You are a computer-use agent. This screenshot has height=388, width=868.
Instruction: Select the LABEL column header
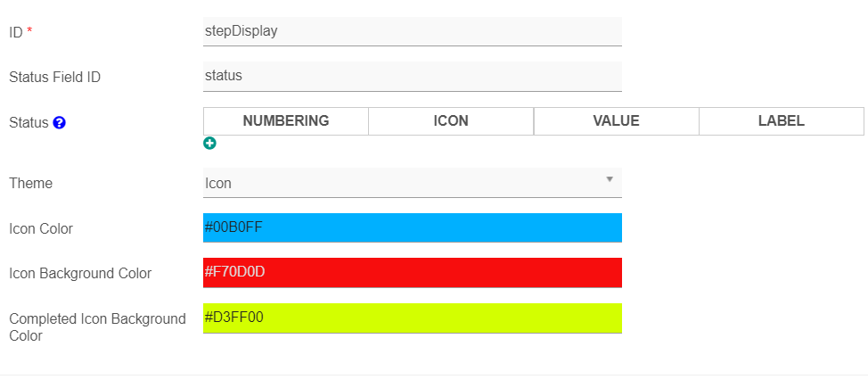[781, 120]
